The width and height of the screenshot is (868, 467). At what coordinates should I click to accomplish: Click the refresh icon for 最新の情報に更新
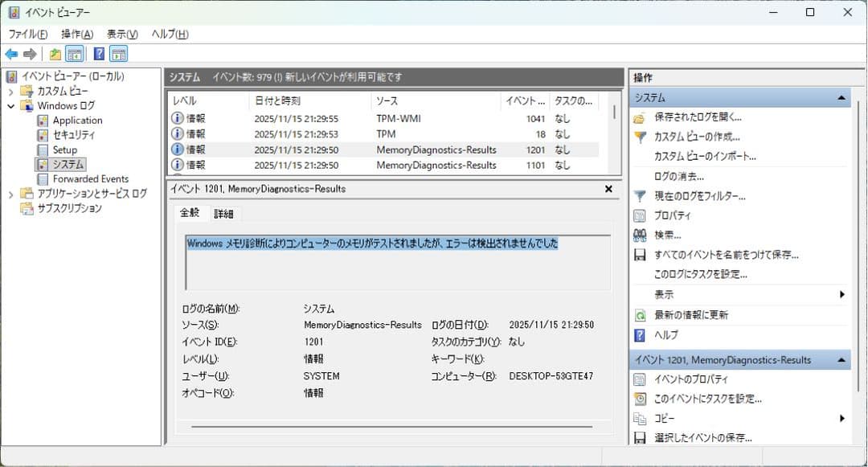(x=639, y=314)
